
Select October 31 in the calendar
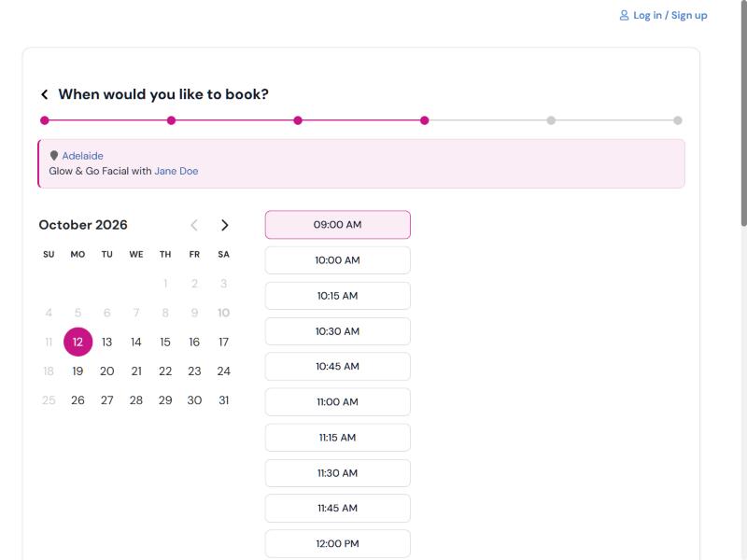[x=223, y=400]
